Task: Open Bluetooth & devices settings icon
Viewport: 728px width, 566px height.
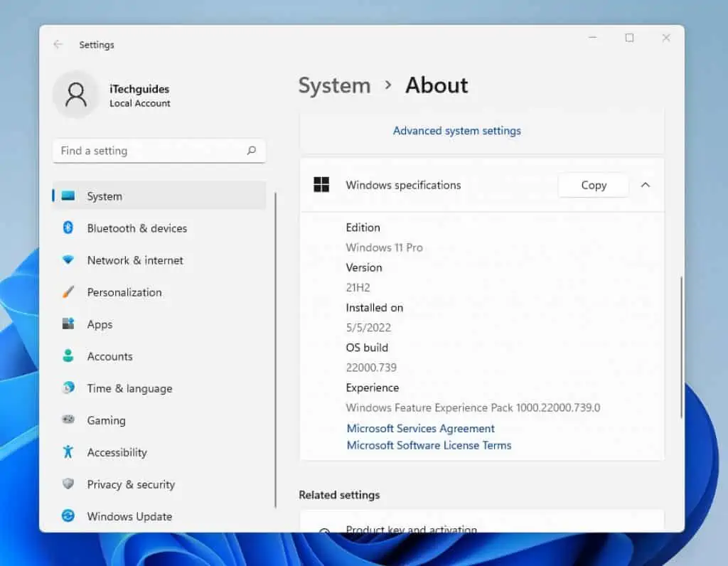Action: pos(70,228)
